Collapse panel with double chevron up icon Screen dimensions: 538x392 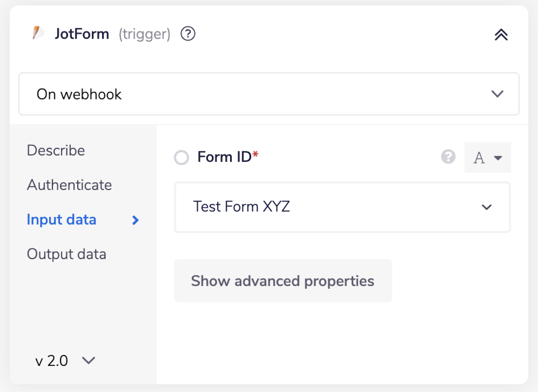tap(501, 35)
